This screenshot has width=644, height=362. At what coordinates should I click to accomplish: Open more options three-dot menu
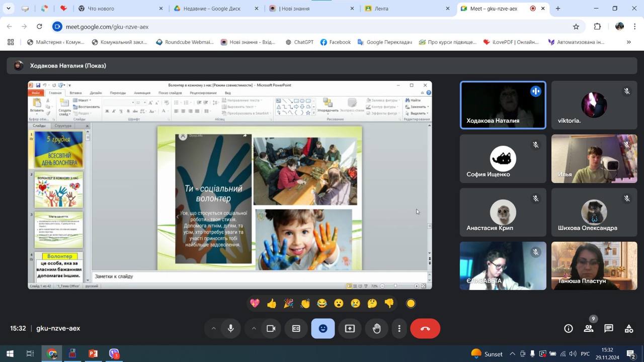click(399, 328)
